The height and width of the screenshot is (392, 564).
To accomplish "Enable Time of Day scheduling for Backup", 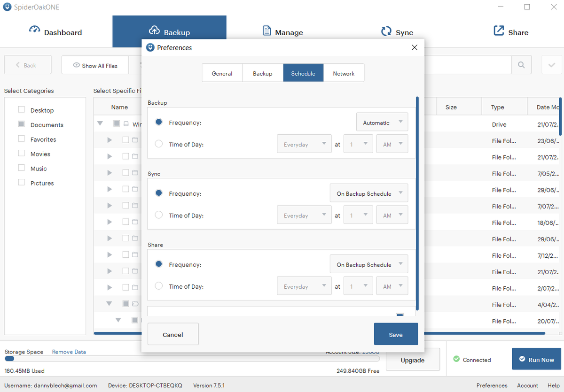I will click(158, 144).
